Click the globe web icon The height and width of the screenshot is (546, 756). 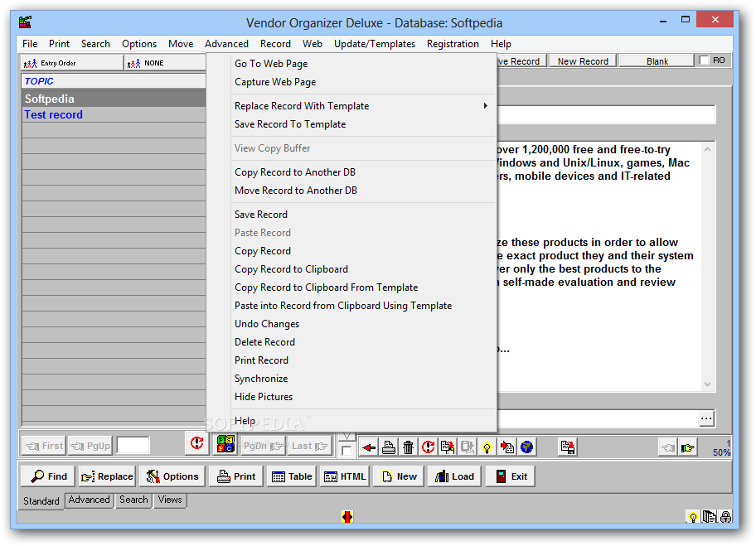[x=526, y=447]
